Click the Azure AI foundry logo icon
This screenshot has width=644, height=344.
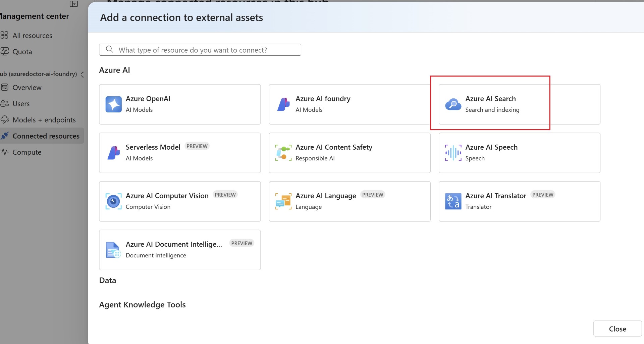pos(283,104)
